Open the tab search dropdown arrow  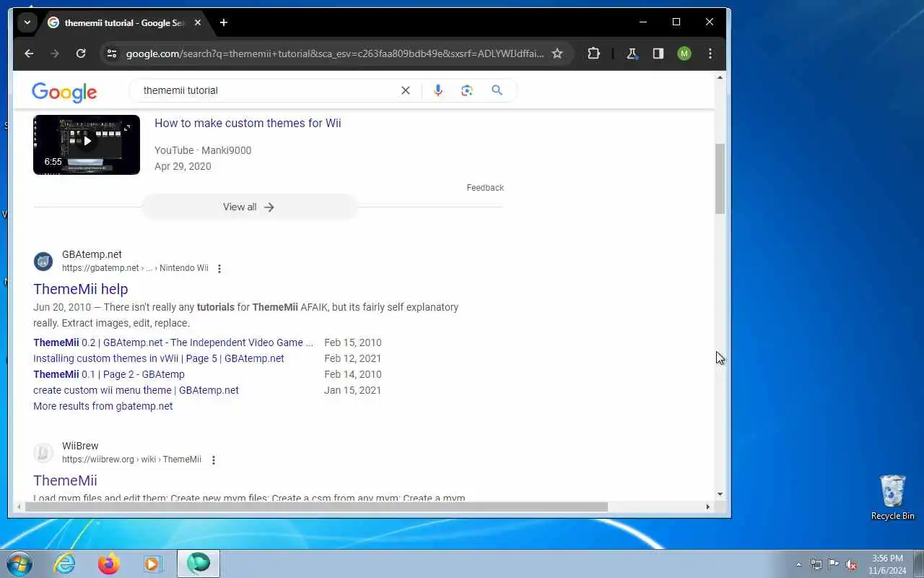[27, 22]
